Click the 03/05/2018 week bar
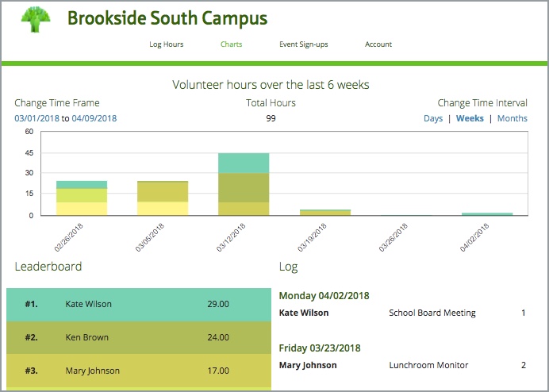Viewport: 549px width, 392px height. tap(163, 198)
